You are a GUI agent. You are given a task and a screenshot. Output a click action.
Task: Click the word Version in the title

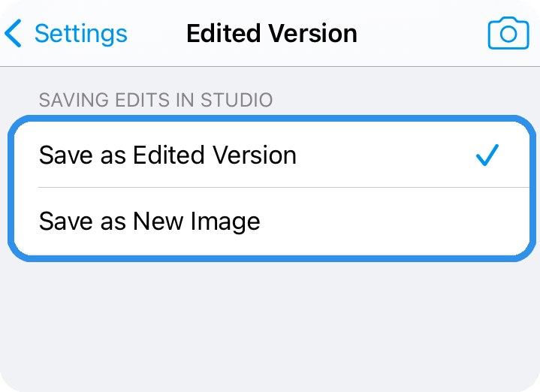coord(312,33)
